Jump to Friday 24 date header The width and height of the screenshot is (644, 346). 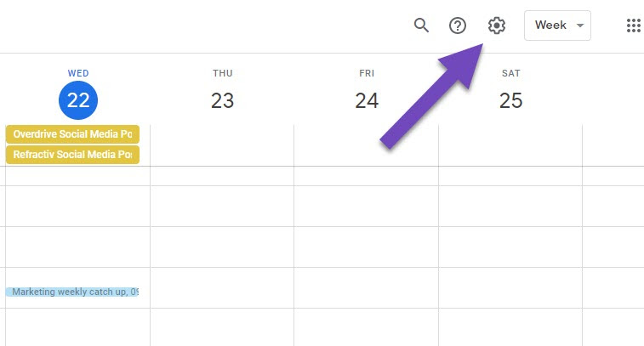pyautogui.click(x=367, y=100)
